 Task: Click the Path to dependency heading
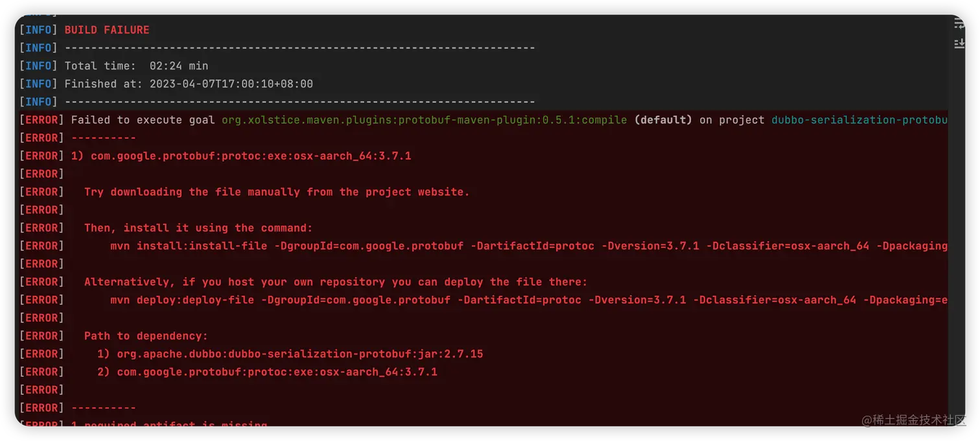[x=146, y=336]
